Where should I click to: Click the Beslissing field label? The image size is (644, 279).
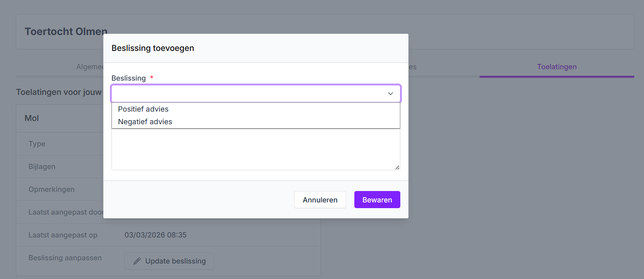tap(129, 78)
